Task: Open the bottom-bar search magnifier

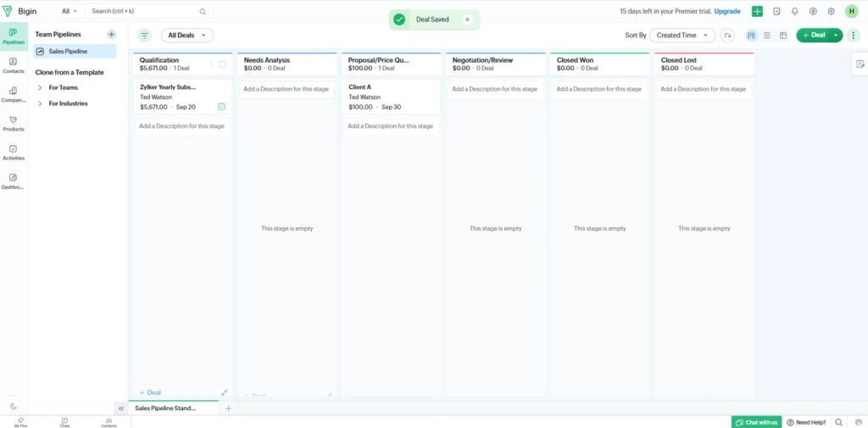Action: [838, 422]
